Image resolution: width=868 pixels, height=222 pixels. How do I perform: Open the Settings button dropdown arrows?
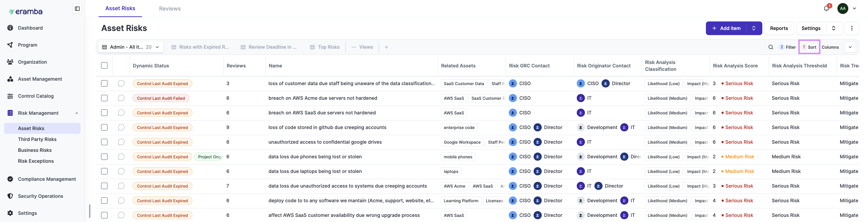(834, 28)
